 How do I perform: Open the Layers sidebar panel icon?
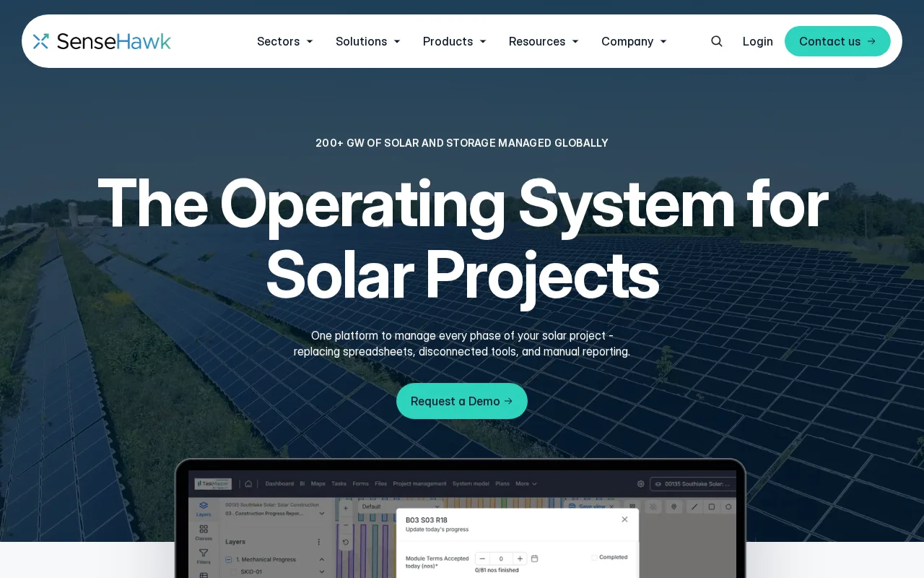click(204, 509)
